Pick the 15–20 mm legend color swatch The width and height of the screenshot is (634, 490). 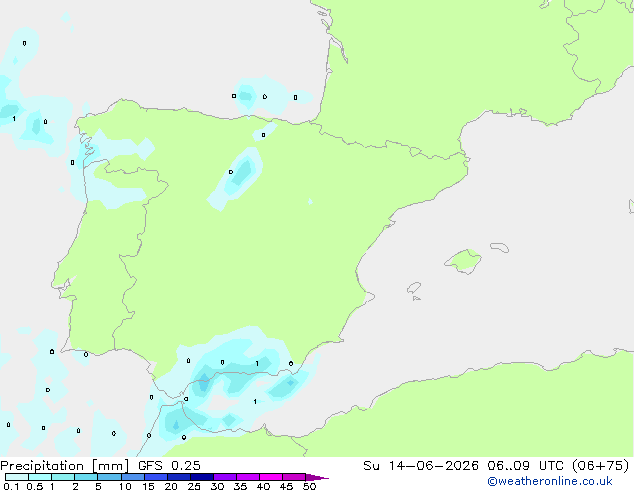tap(156, 477)
